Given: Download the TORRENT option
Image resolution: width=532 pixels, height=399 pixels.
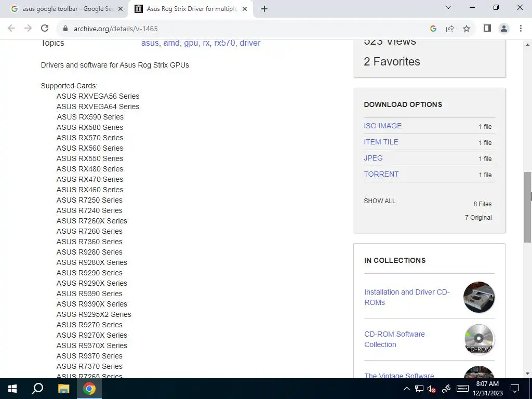Looking at the screenshot, I should [381, 174].
